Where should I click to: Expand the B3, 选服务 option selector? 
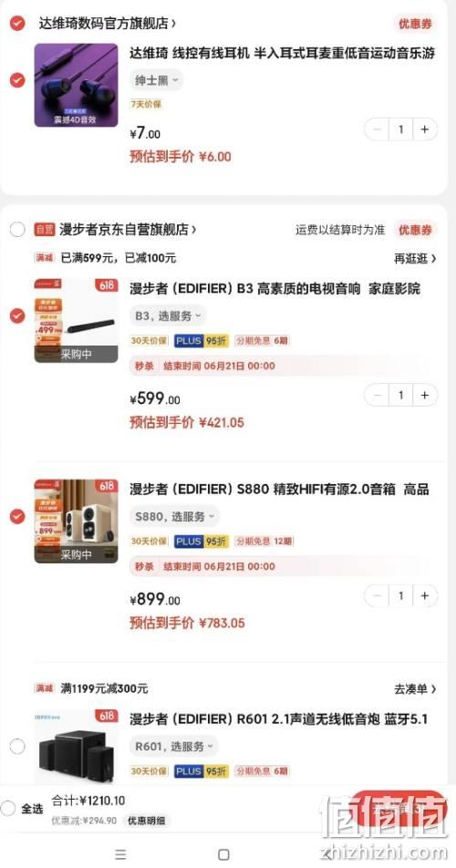168,316
